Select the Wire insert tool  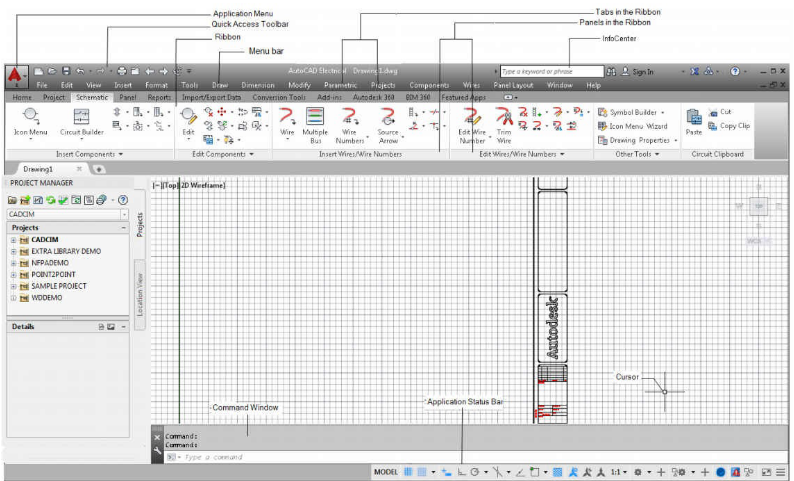coord(287,122)
